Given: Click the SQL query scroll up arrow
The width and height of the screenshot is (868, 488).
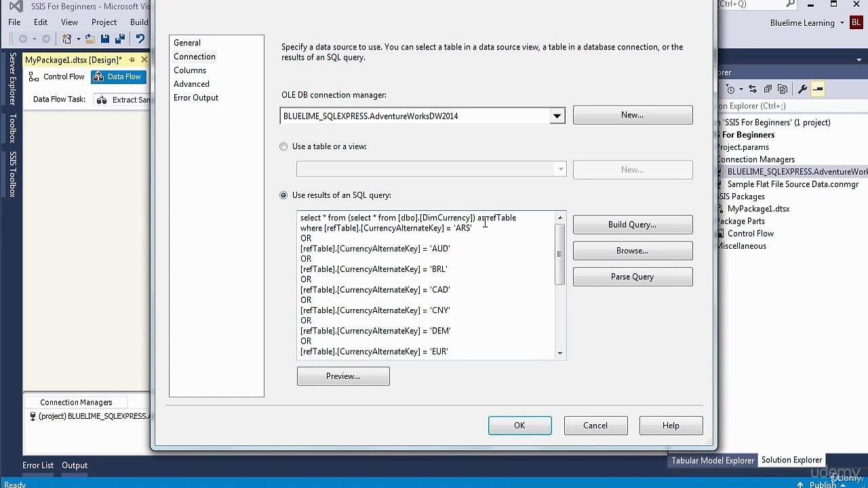Looking at the screenshot, I should coord(560,218).
